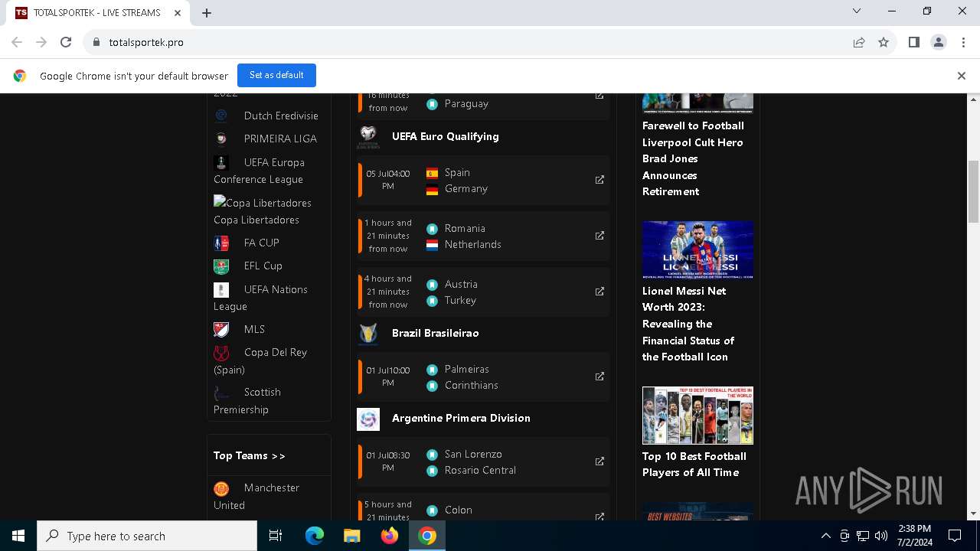Set Chrome as default browser

pos(276,75)
